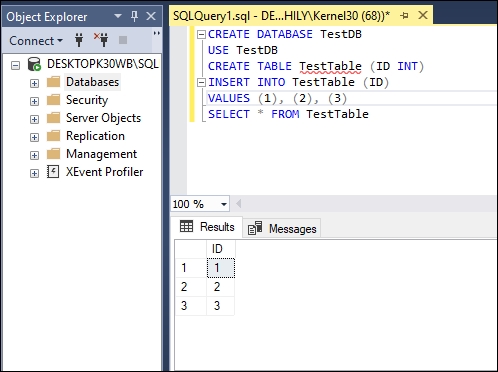
Task: Click the CREATE DATABASE TestDB line
Action: 285,34
